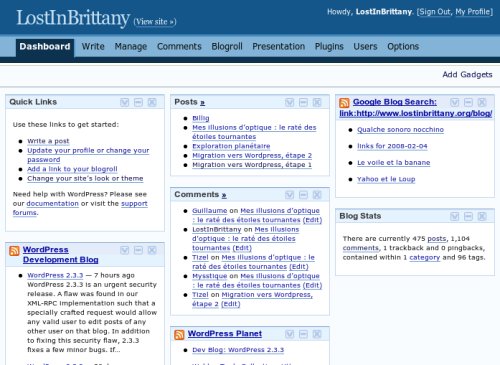Open 'Yahoo et le Loup' result

pos(386,179)
